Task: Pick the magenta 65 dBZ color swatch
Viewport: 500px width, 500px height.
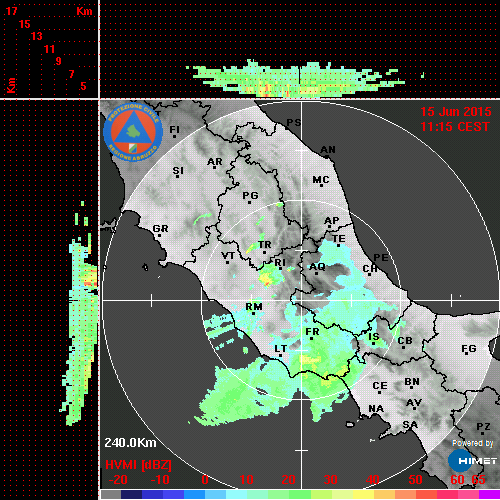Action: coord(489,494)
